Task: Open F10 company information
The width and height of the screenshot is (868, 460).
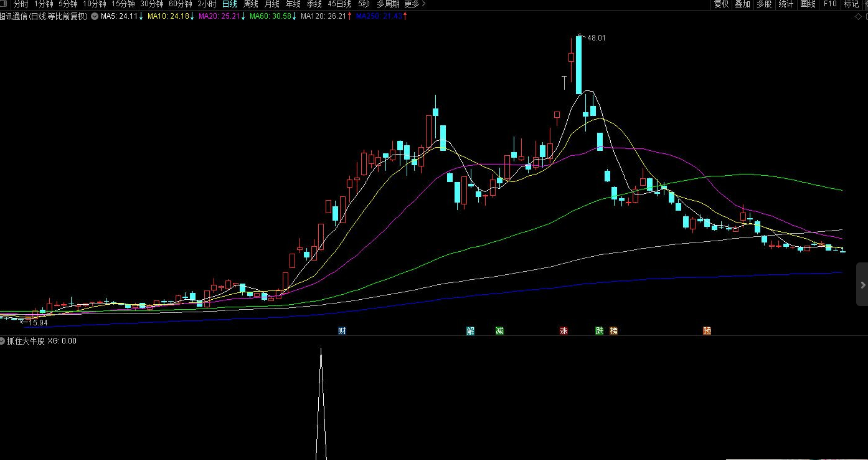Action: click(x=830, y=4)
